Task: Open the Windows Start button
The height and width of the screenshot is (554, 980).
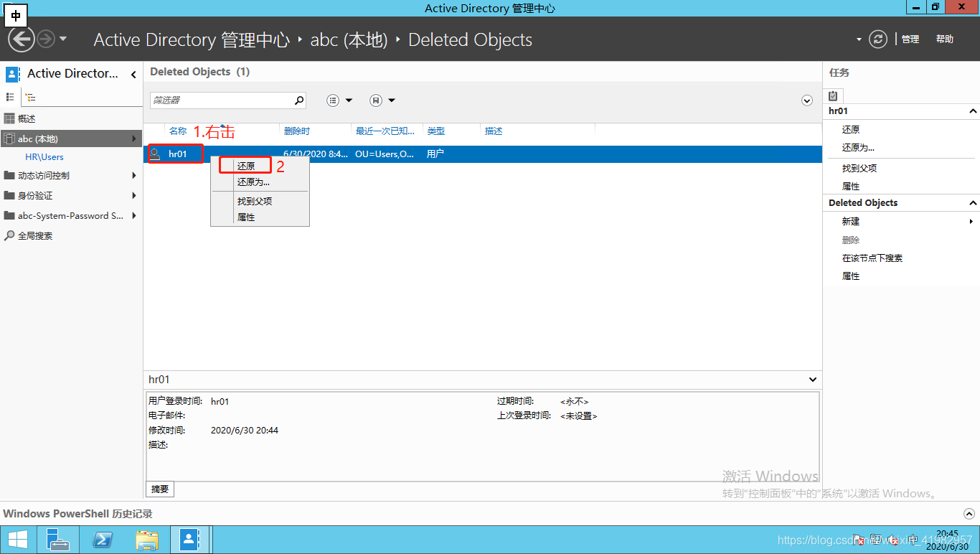Action: tap(17, 540)
